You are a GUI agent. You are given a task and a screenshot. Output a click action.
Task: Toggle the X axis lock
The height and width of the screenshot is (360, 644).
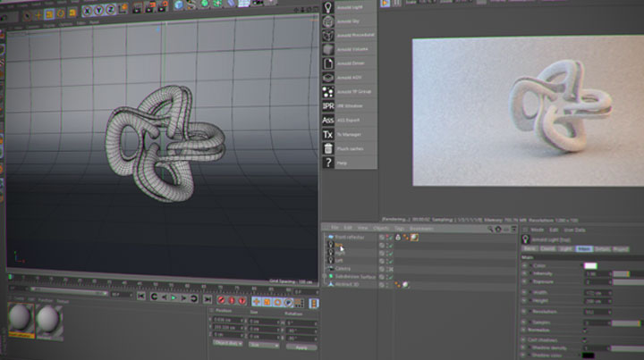(87, 11)
